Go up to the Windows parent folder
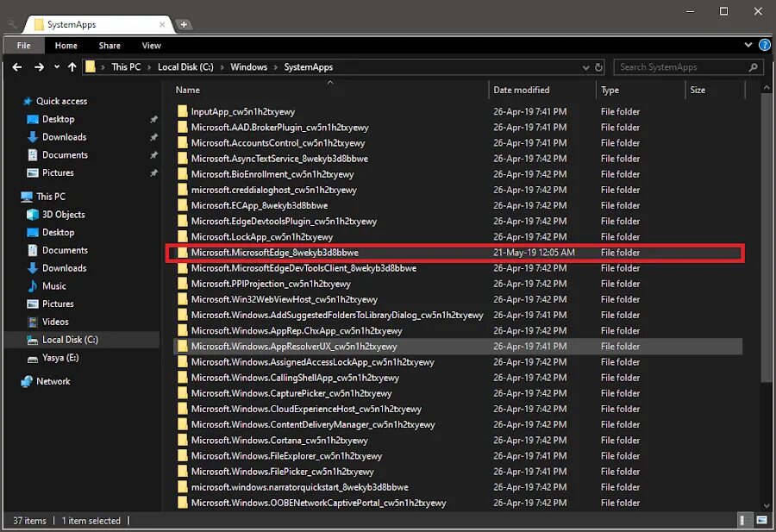The image size is (776, 532). tap(72, 66)
